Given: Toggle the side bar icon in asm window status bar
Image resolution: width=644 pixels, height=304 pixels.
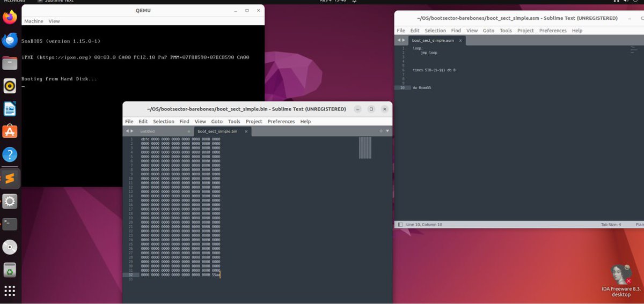Looking at the screenshot, I should click(x=400, y=225).
